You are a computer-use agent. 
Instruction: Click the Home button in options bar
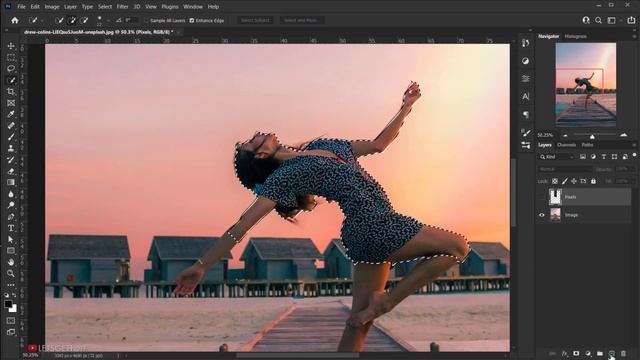coord(15,20)
